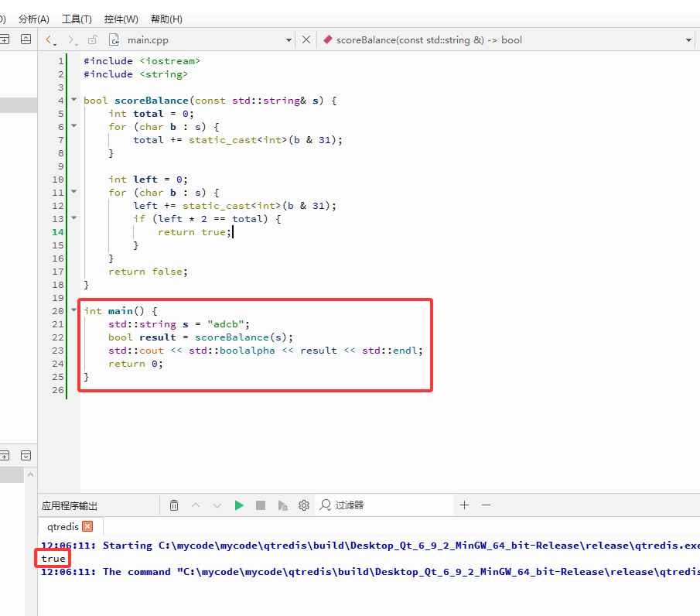Click line number 20 in gutter
The width and height of the screenshot is (700, 616).
58,311
